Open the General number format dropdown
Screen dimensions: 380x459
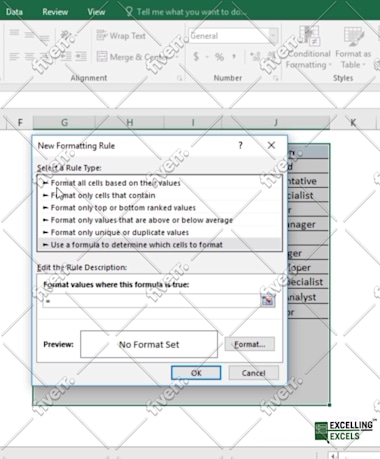pos(273,36)
